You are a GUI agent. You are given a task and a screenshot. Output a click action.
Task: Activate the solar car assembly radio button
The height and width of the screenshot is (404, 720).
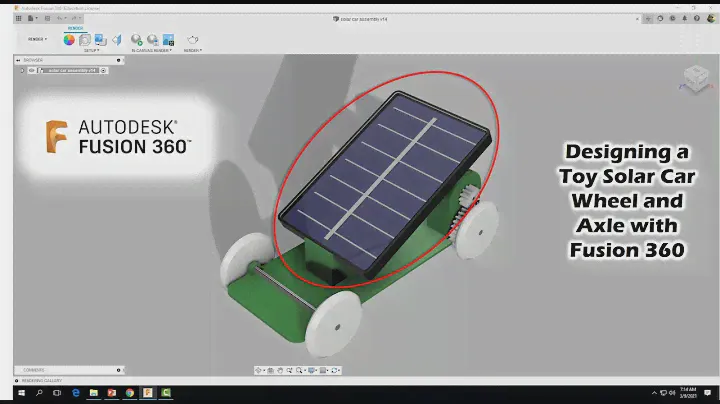tap(103, 70)
